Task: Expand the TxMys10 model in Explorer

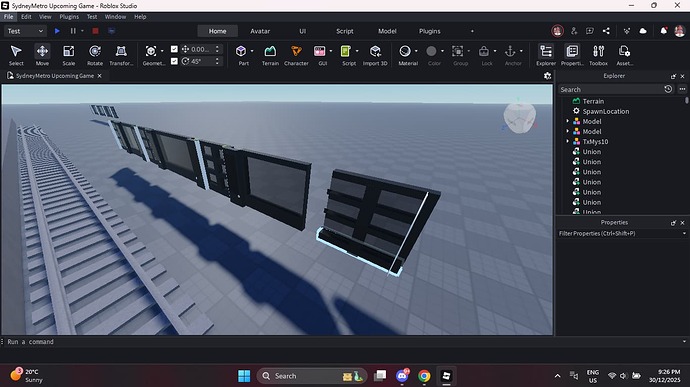Action: (x=567, y=141)
